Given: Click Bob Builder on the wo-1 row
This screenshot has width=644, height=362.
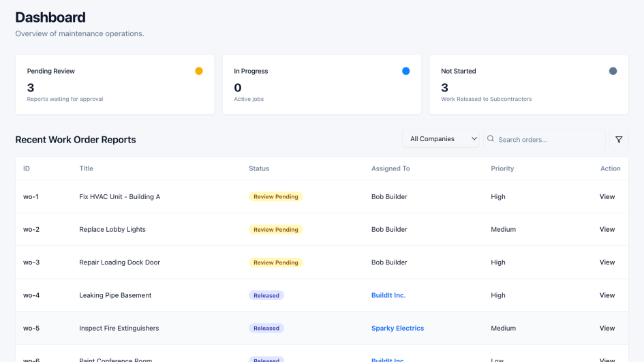Looking at the screenshot, I should pos(389,196).
